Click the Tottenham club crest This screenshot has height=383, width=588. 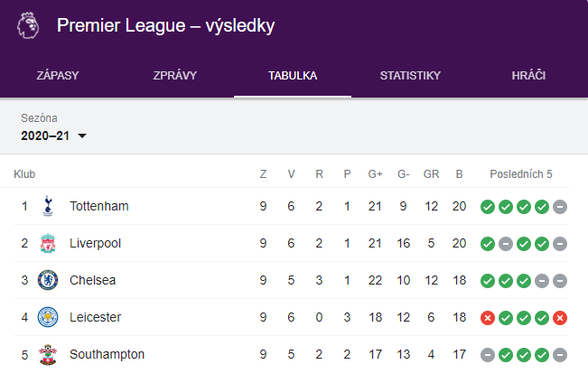pyautogui.click(x=48, y=206)
